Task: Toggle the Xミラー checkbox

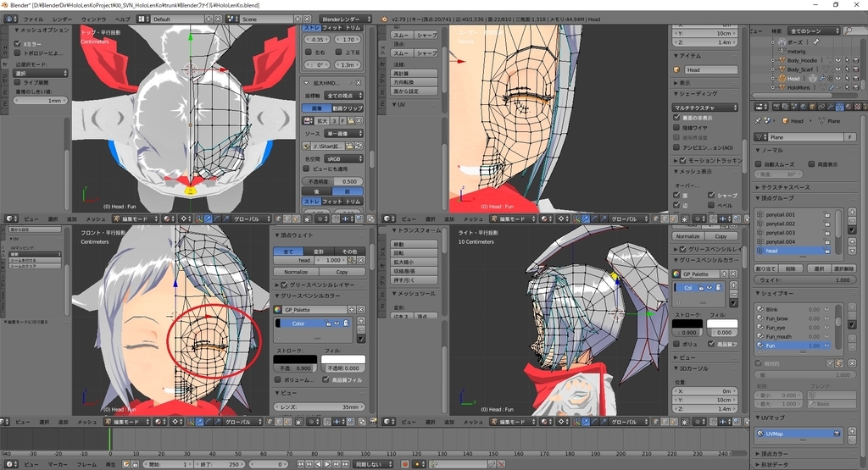Action: (17, 43)
